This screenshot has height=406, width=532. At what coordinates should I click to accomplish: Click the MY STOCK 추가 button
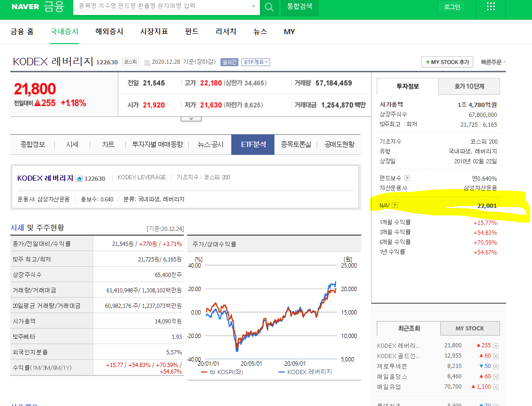(447, 62)
